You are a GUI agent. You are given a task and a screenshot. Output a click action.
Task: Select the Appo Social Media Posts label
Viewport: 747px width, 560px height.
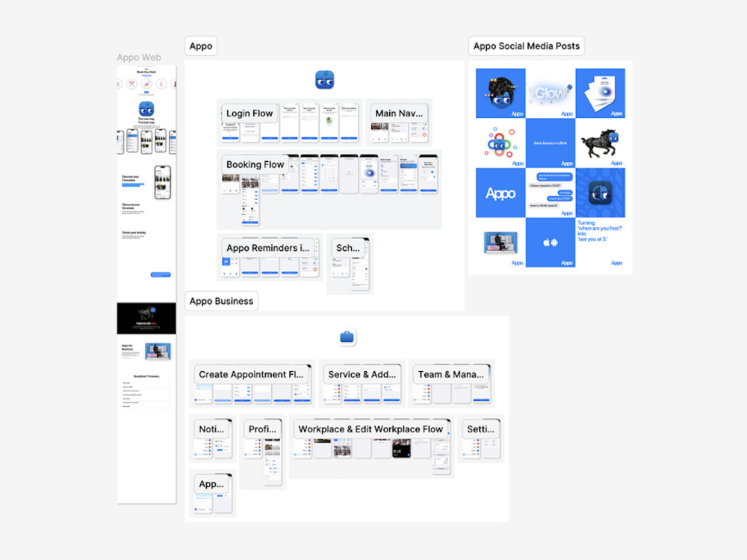click(526, 46)
